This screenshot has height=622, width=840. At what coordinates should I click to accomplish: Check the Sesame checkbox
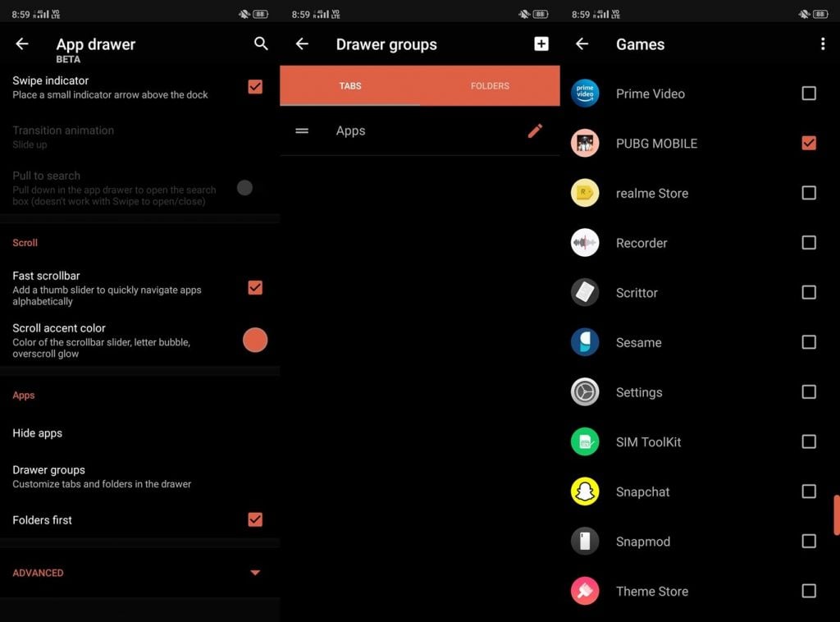point(809,342)
